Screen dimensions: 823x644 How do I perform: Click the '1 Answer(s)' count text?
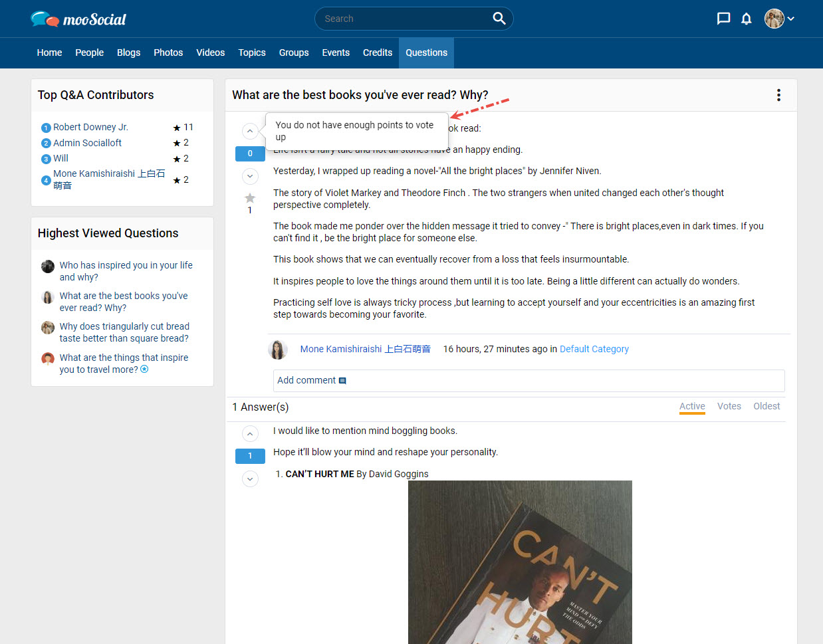point(261,407)
